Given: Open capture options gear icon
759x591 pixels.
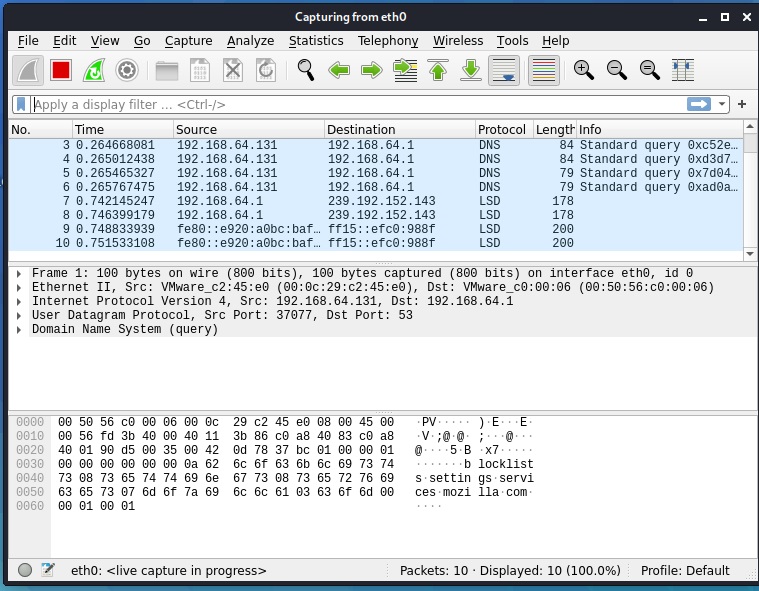Looking at the screenshot, I should click(x=127, y=71).
